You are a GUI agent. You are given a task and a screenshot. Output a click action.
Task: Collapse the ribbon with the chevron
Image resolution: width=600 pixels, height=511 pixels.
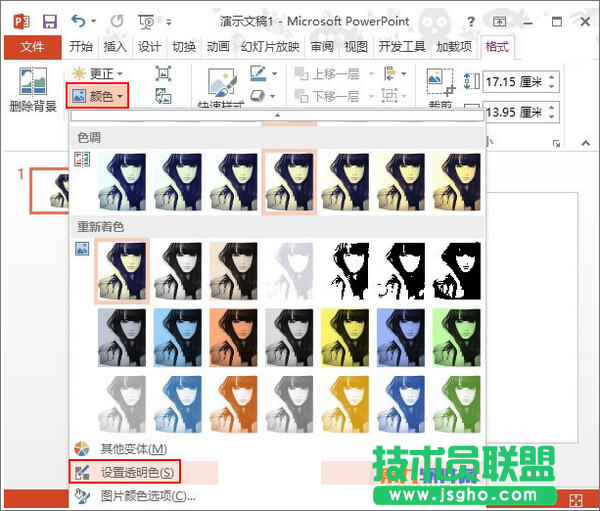pos(585,143)
